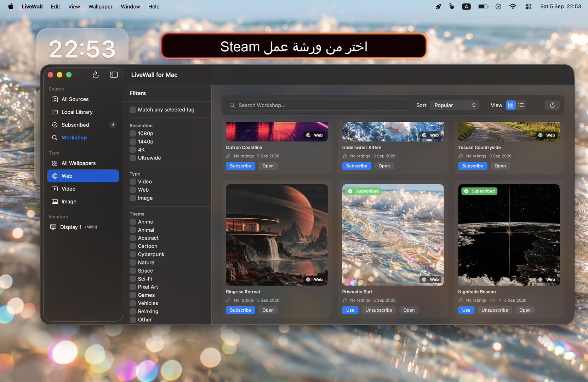Open the LiveWall app menu
This screenshot has width=588, height=382.
32,6
